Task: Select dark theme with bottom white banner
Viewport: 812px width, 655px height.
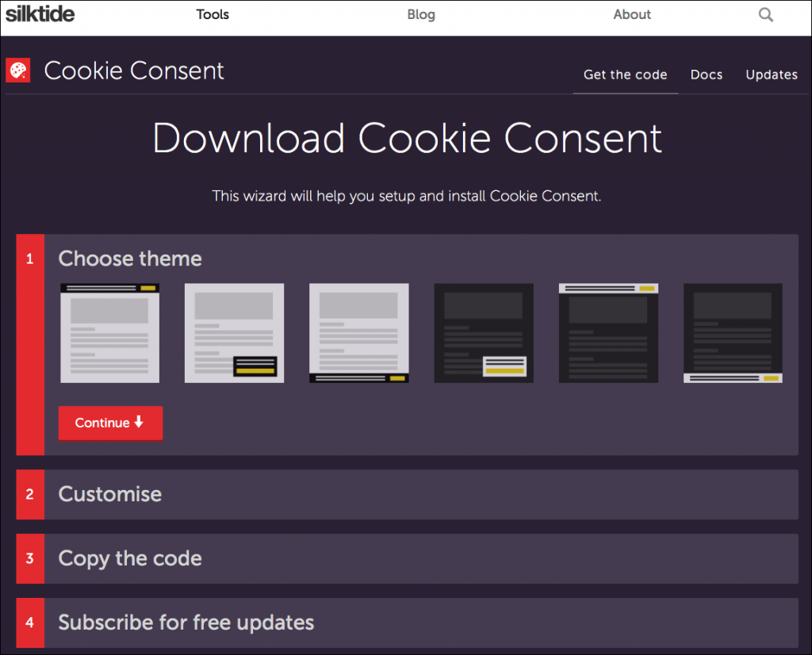Action: (733, 333)
